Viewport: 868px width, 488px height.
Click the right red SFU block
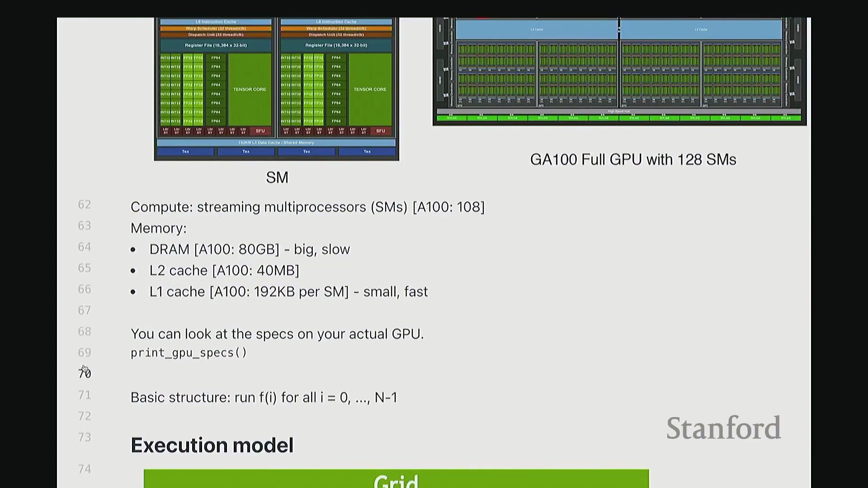coord(381,131)
